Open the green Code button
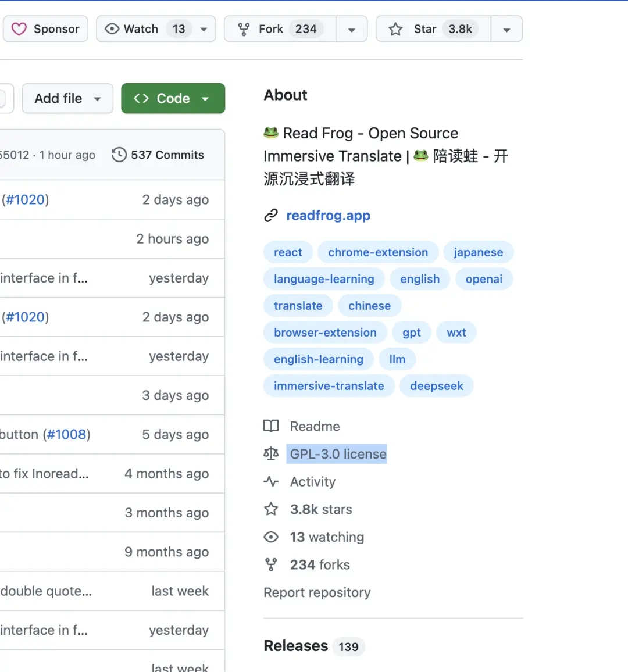Image resolution: width=628 pixels, height=672 pixels. click(x=173, y=99)
